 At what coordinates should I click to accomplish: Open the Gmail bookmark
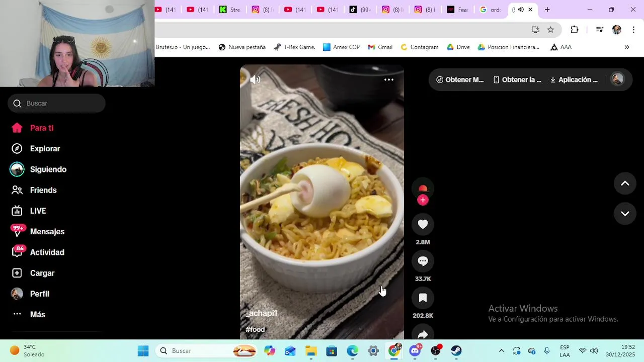tap(380, 47)
